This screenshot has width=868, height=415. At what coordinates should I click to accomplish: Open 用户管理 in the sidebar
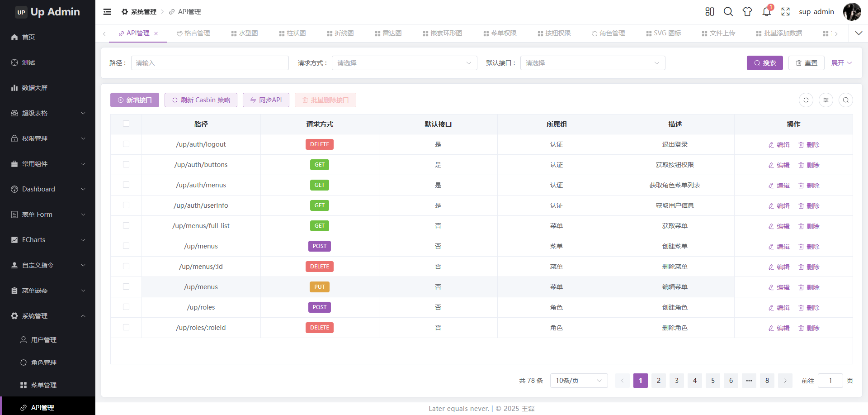click(43, 340)
